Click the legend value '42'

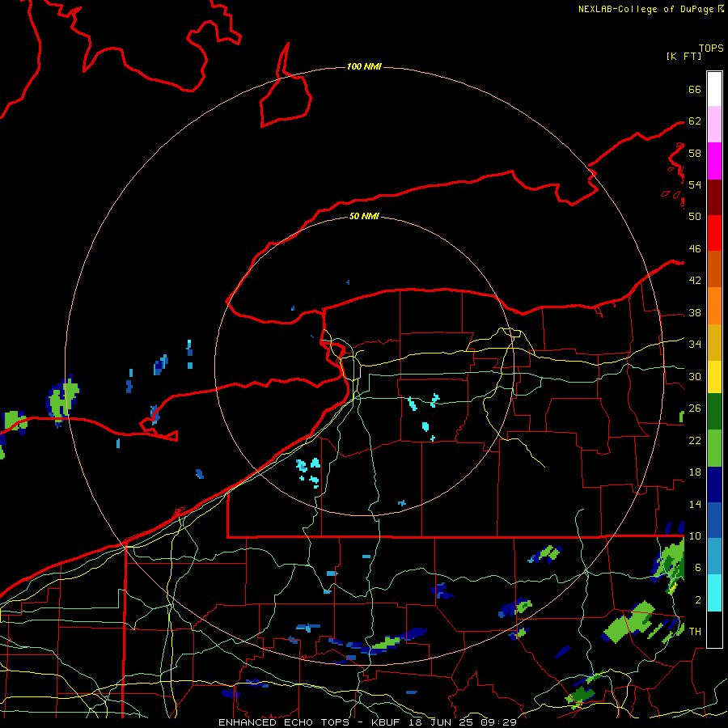coord(695,281)
